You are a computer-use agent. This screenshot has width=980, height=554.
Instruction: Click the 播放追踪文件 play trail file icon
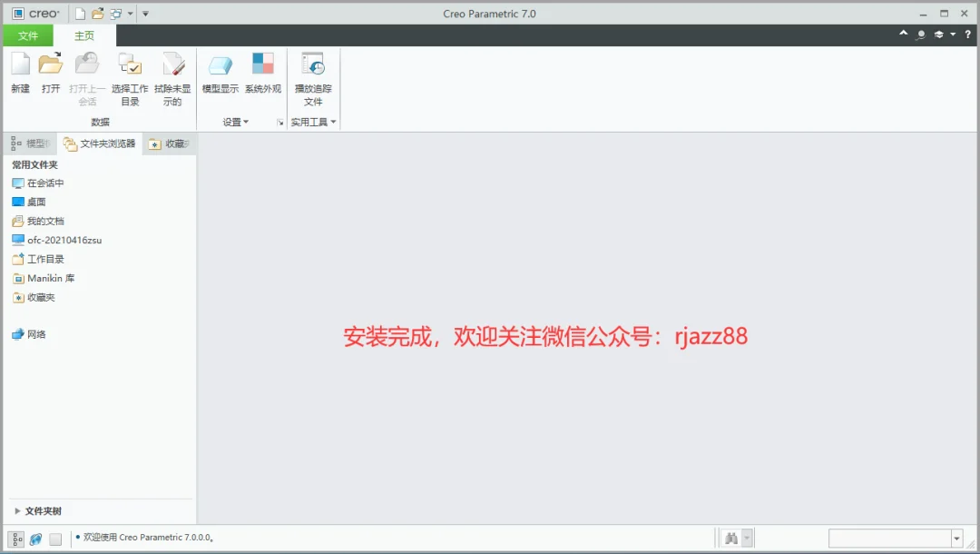312,64
